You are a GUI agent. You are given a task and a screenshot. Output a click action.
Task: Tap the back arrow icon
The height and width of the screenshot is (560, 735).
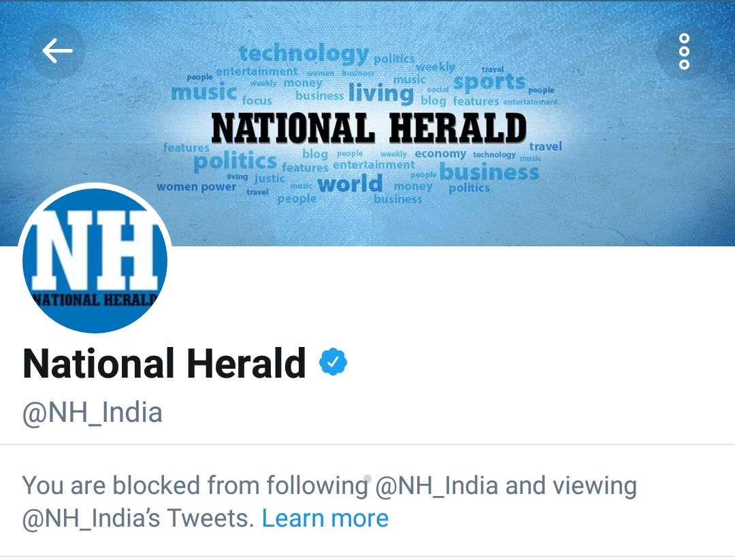[57, 50]
